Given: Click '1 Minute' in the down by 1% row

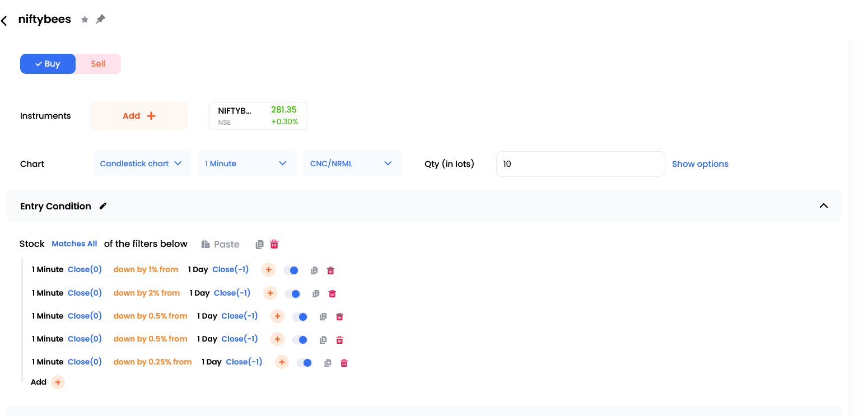Looking at the screenshot, I should pyautogui.click(x=48, y=270).
